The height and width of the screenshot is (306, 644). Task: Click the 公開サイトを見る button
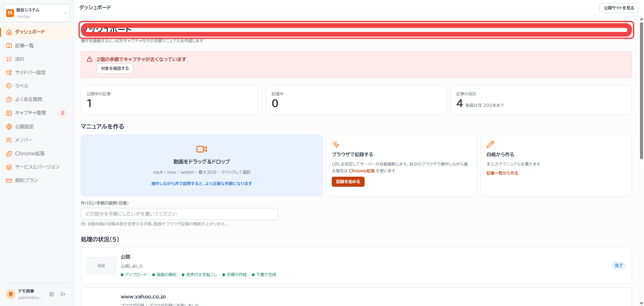tap(619, 8)
